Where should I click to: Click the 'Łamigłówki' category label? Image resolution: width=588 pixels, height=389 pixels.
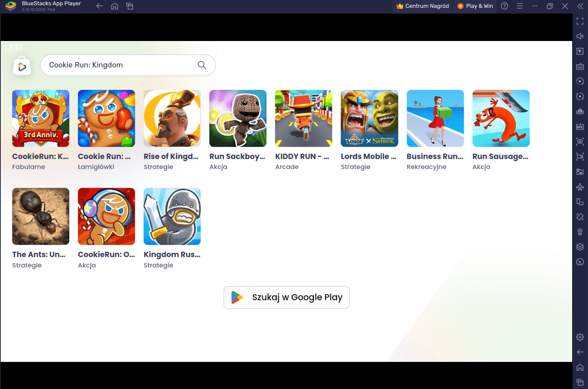[96, 167]
